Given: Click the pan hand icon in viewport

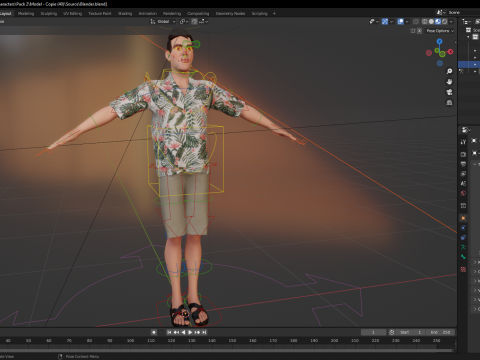Looking at the screenshot, I should tap(449, 82).
